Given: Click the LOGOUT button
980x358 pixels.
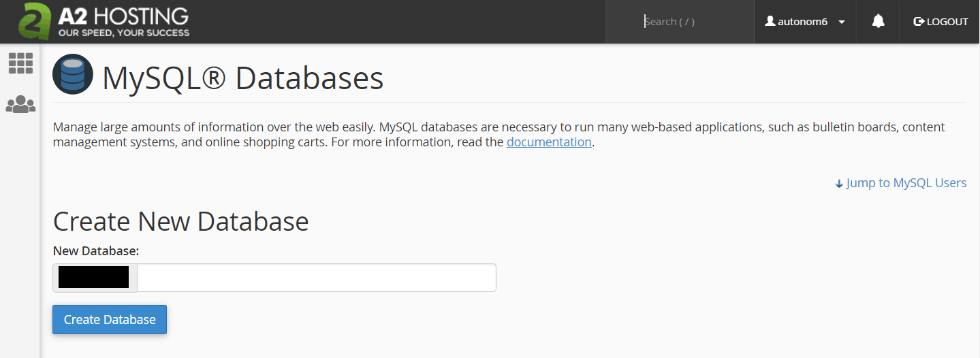Looking at the screenshot, I should coord(941,22).
